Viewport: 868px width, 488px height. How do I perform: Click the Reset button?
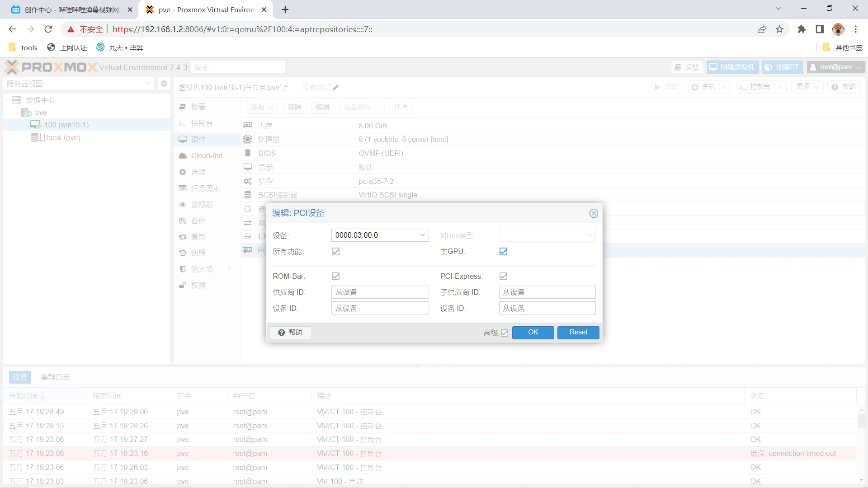pos(578,333)
